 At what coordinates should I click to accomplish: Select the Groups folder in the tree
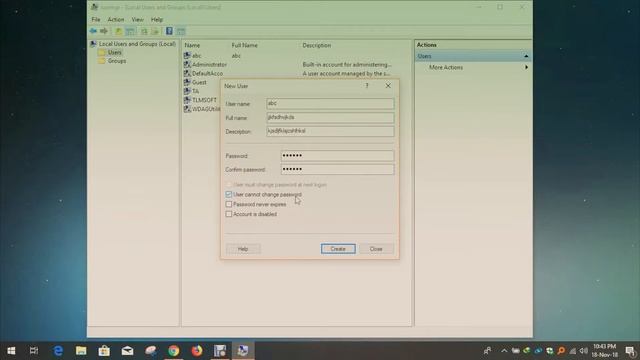tap(112, 61)
